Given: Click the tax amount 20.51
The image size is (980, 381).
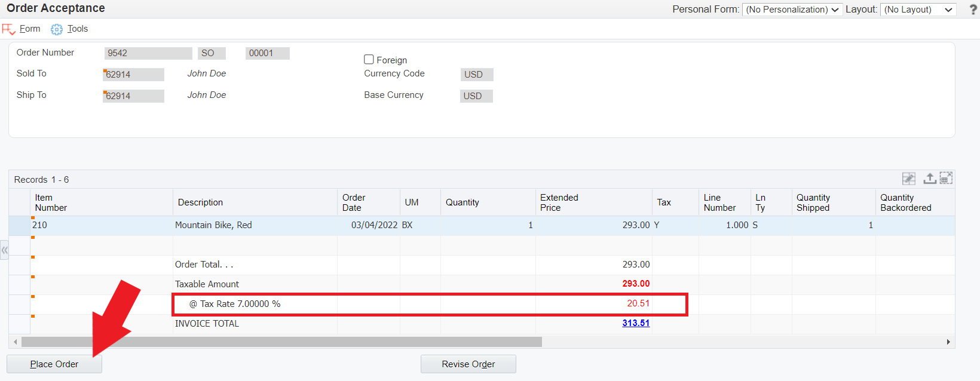Looking at the screenshot, I should click(638, 303).
